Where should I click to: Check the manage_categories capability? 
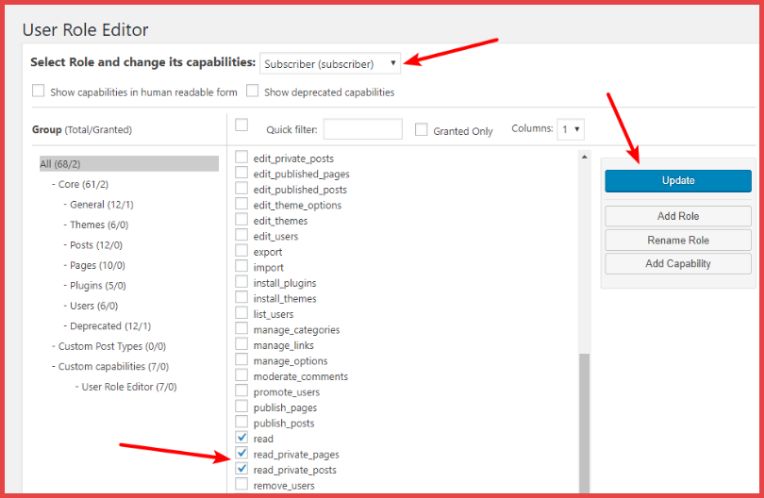[241, 328]
